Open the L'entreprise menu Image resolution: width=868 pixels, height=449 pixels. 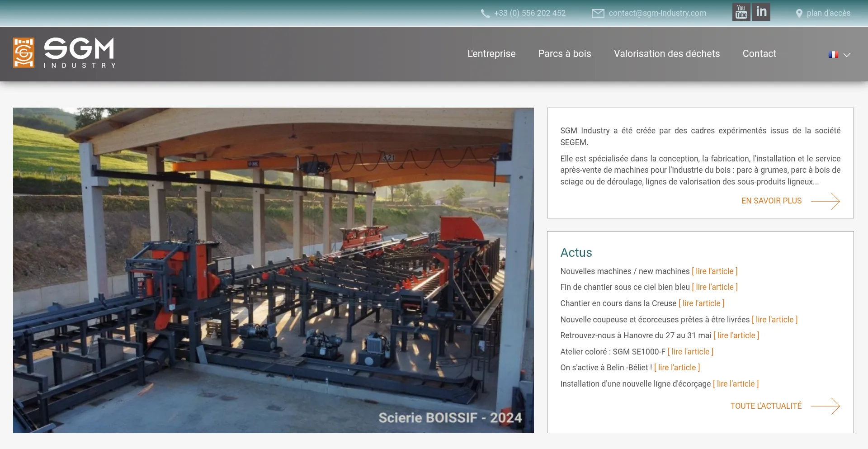(491, 54)
